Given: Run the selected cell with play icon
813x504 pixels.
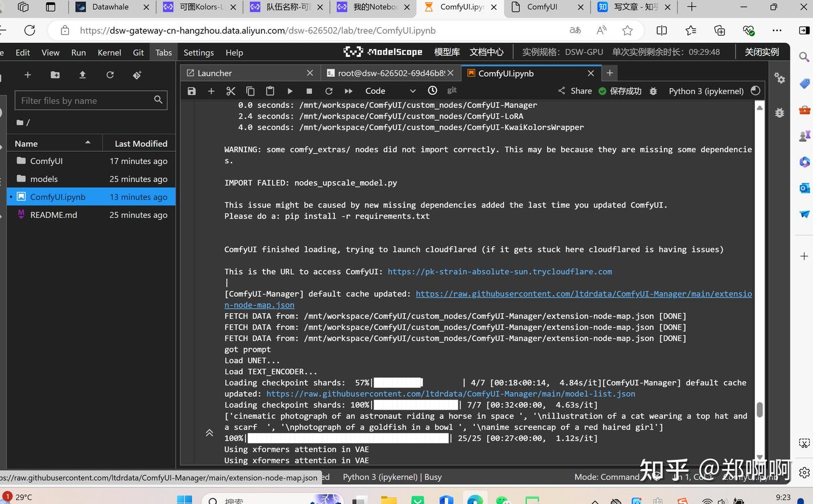Looking at the screenshot, I should [290, 91].
